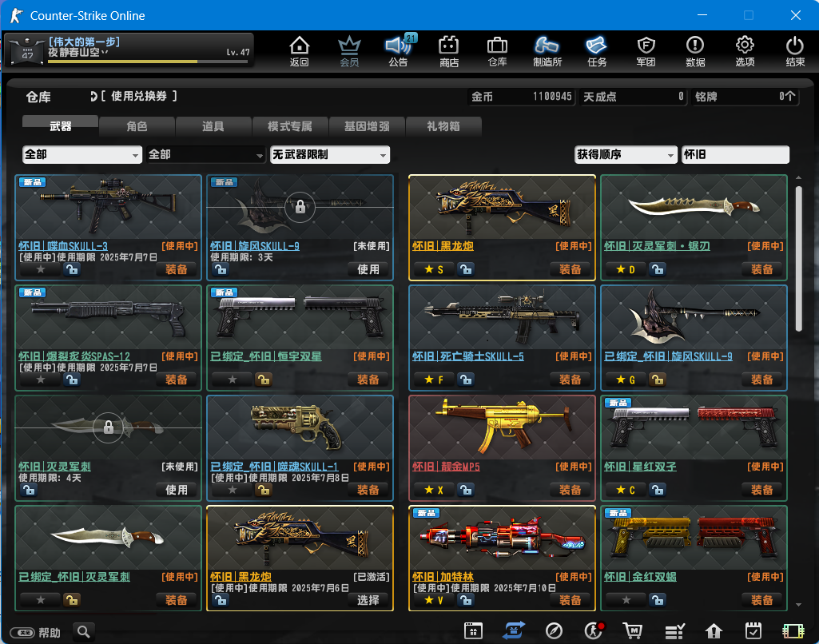Click 选择 on the activated 黑龙炮

(368, 600)
